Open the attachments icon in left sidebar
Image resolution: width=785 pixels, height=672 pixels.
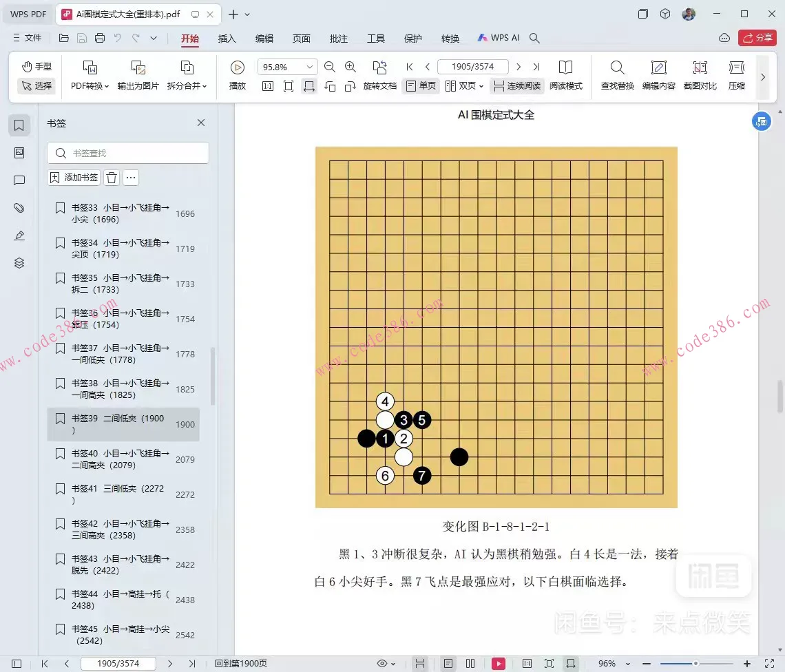tap(19, 207)
